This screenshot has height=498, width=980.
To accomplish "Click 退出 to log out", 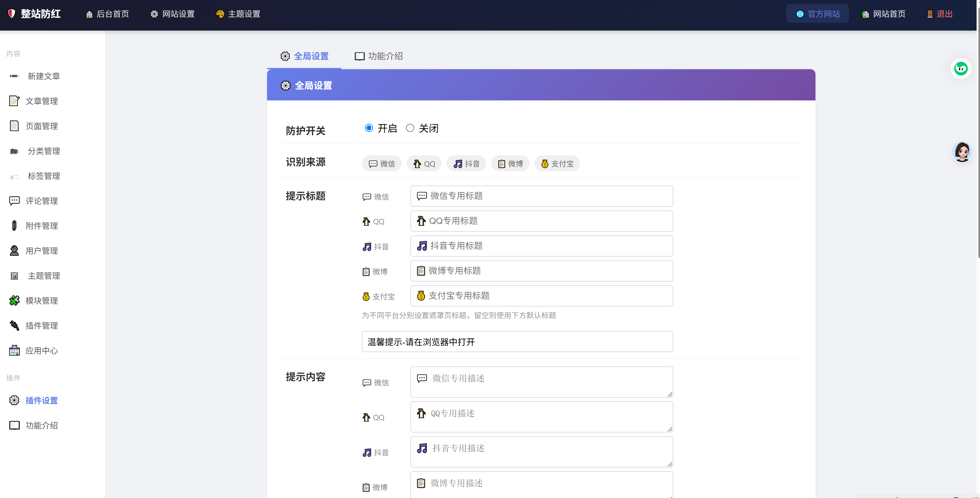I will 940,14.
